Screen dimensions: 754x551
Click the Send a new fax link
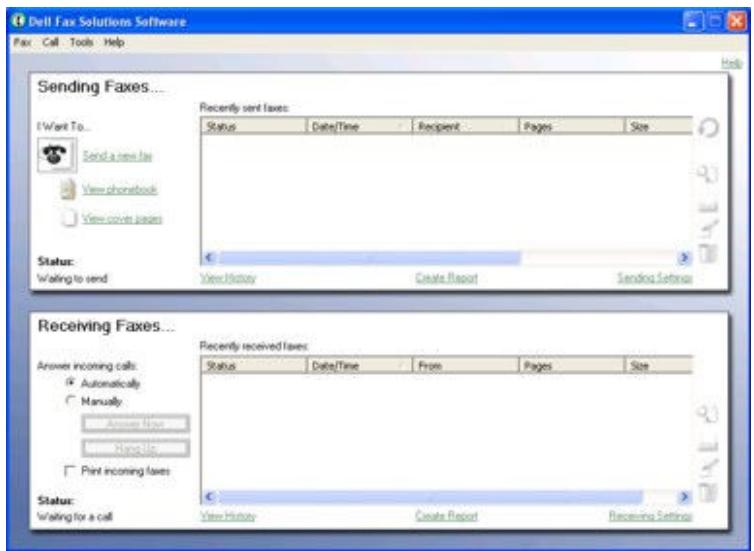point(117,156)
